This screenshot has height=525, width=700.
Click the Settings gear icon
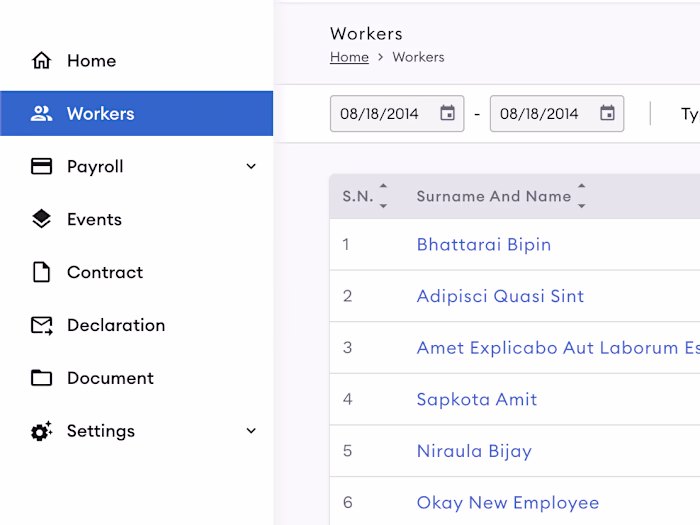42,431
